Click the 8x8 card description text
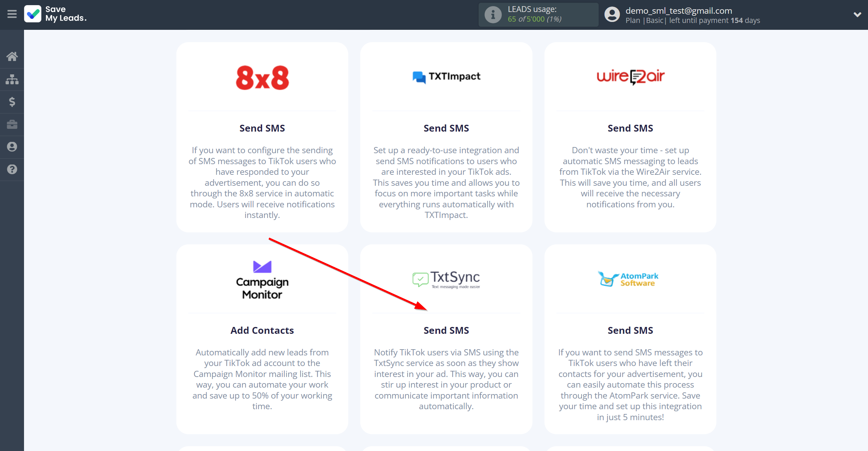The height and width of the screenshot is (451, 868). tap(262, 183)
